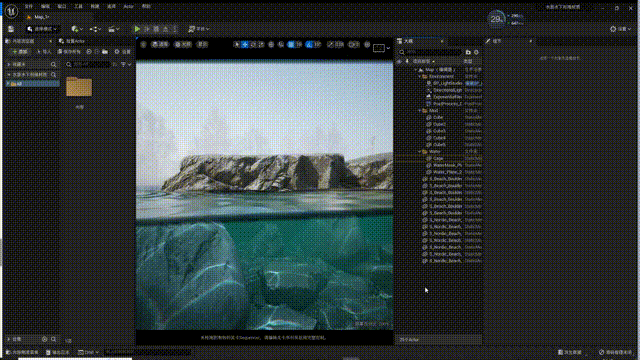This screenshot has width=640, height=360.
Task: Click the add folder icon in Outliner
Action: (x=468, y=52)
